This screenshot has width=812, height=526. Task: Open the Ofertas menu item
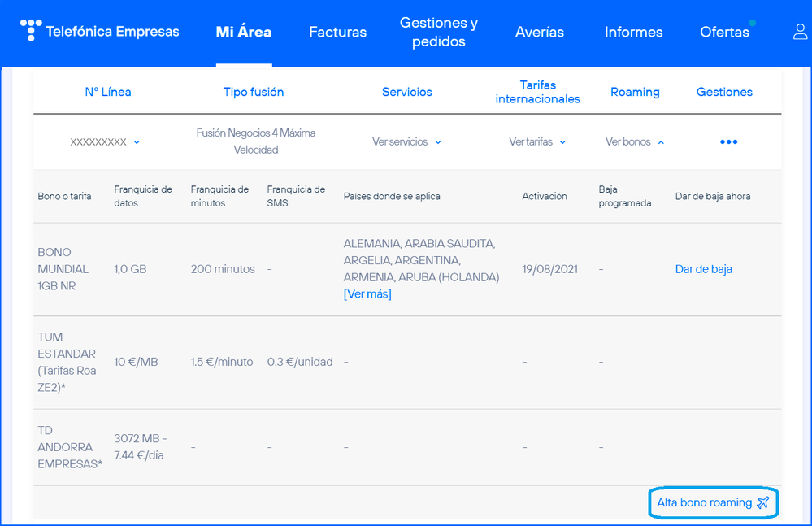tap(724, 33)
